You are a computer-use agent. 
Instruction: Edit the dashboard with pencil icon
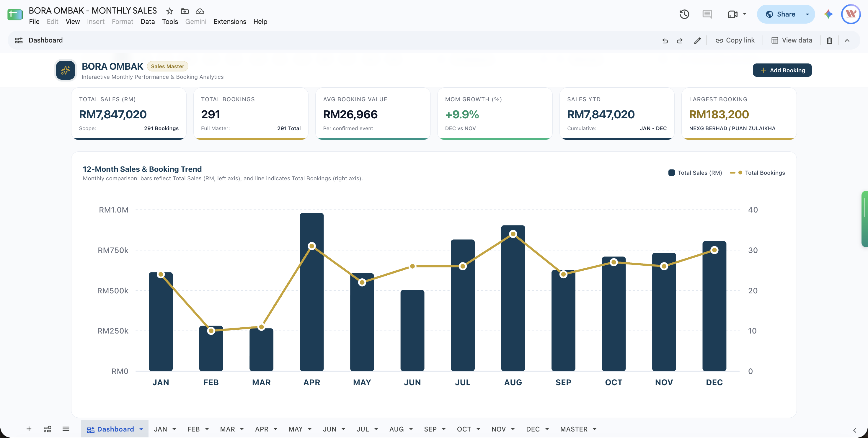pos(697,40)
